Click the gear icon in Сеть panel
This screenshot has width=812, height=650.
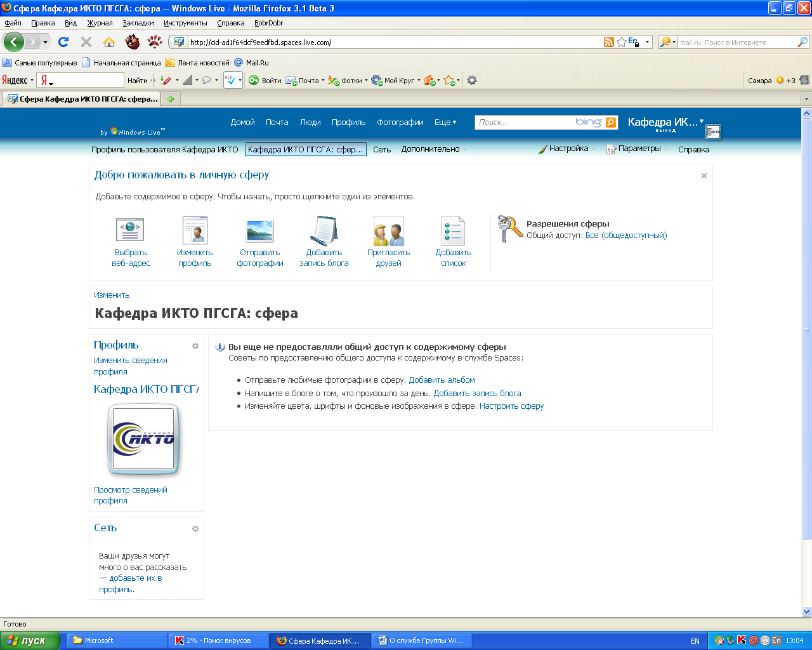(x=195, y=529)
